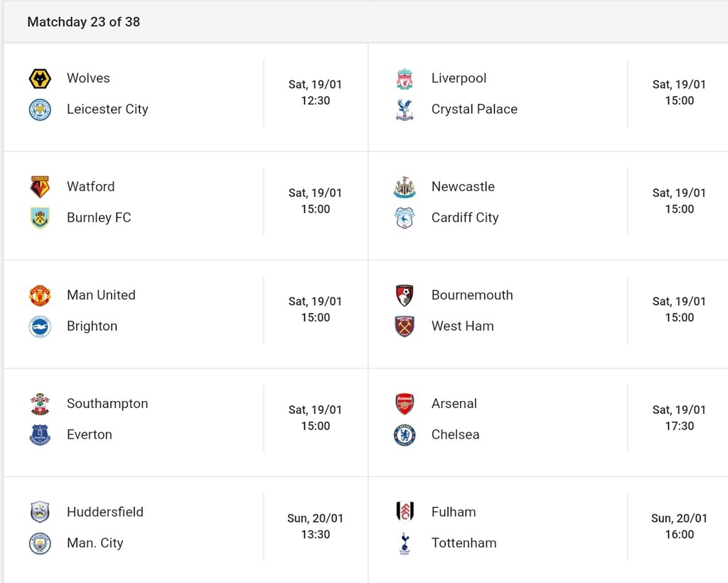728x583 pixels.
Task: Select the Man United crest
Action: (x=40, y=296)
